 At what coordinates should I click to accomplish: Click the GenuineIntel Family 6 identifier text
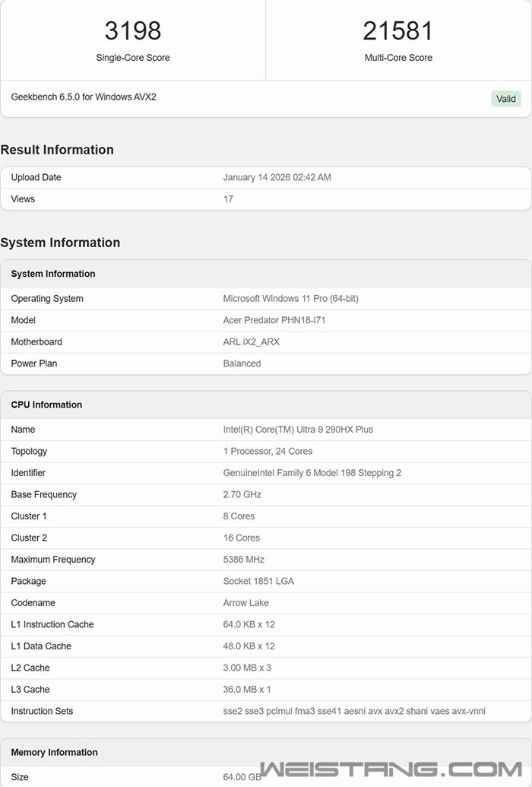312,473
